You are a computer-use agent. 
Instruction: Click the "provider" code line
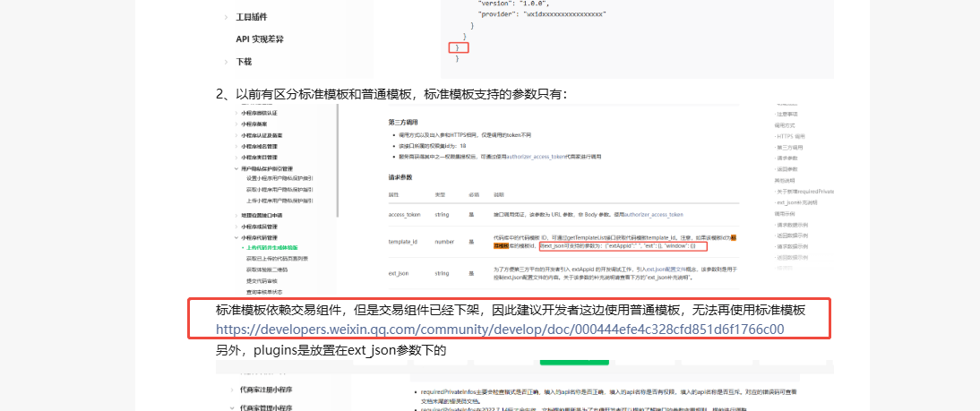[x=540, y=13]
